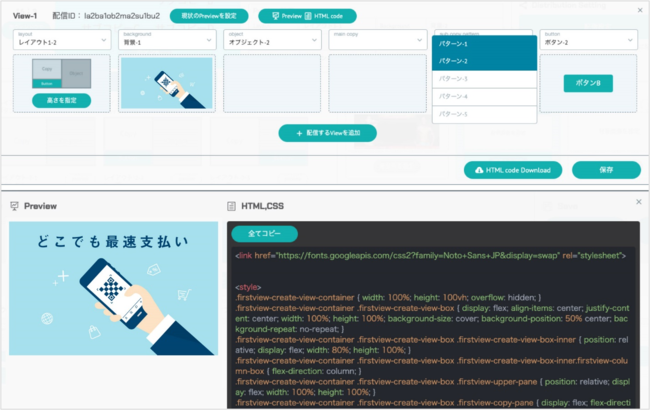Image resolution: width=650 pixels, height=411 pixels.
Task: Close the View-1 settings panel
Action: 640,10
